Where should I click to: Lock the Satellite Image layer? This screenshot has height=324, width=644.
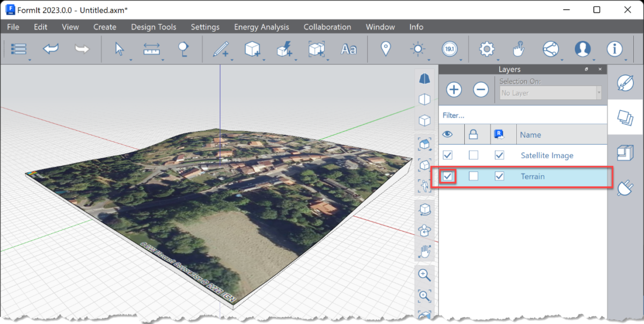pyautogui.click(x=473, y=155)
